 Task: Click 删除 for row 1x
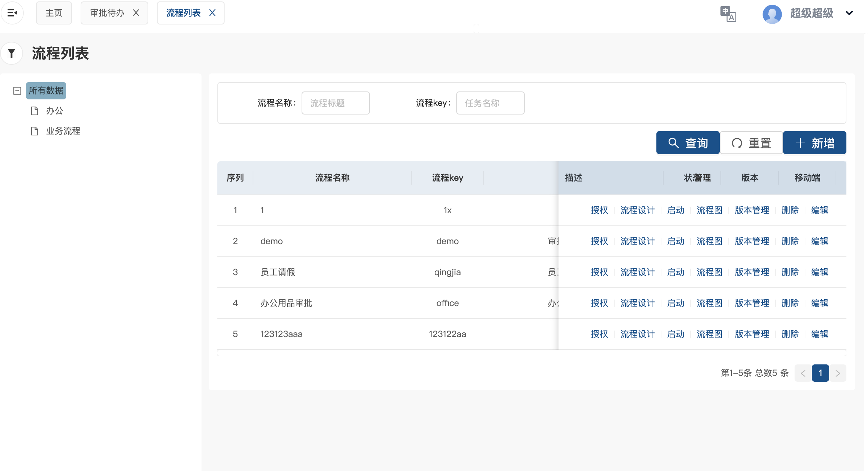(790, 210)
